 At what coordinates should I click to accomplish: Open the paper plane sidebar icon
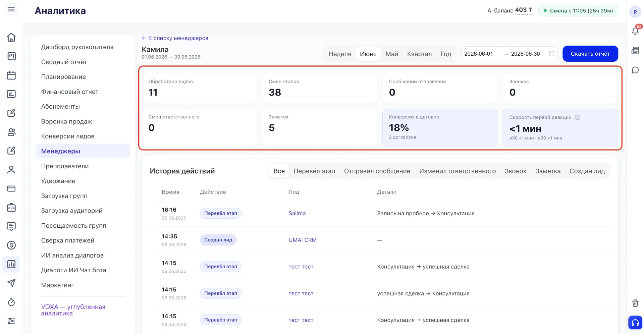[11, 283]
